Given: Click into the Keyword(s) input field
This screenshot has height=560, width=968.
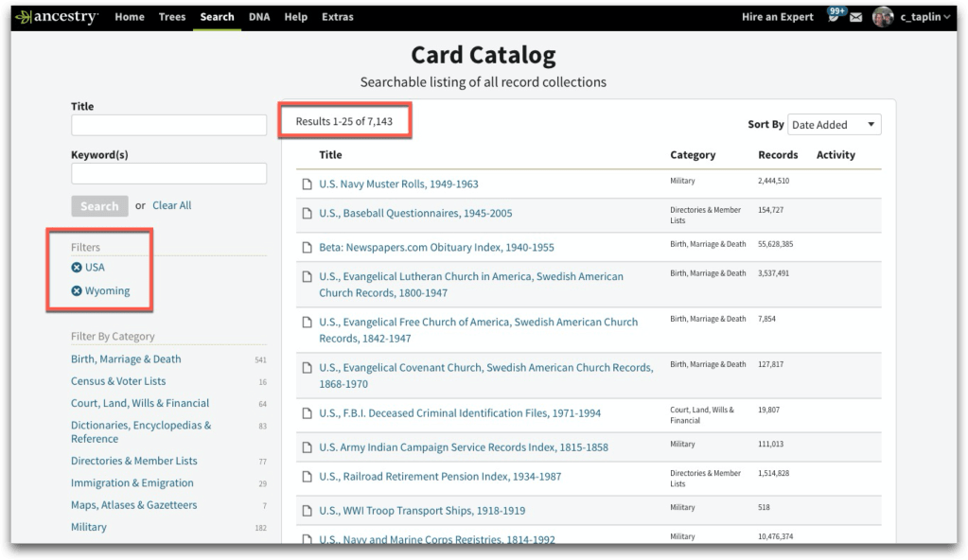Looking at the screenshot, I should tap(168, 173).
